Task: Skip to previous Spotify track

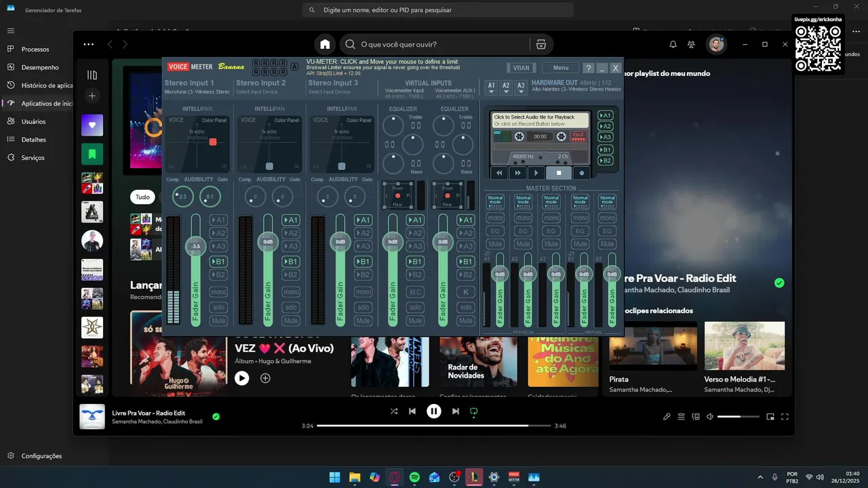Action: (x=412, y=411)
